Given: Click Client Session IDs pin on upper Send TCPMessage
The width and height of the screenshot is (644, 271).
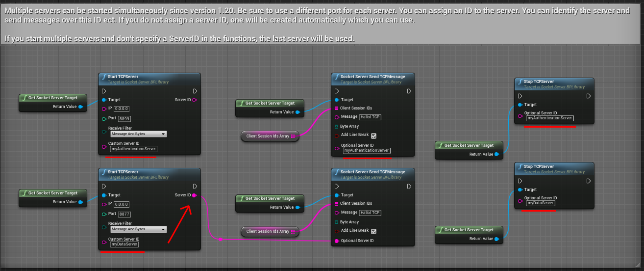Looking at the screenshot, I should 337,108.
